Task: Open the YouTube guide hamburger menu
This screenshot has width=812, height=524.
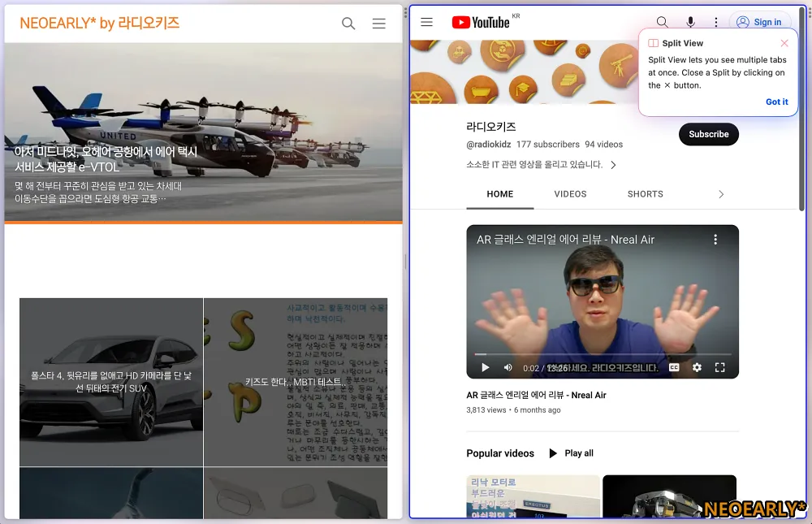Action: [427, 22]
